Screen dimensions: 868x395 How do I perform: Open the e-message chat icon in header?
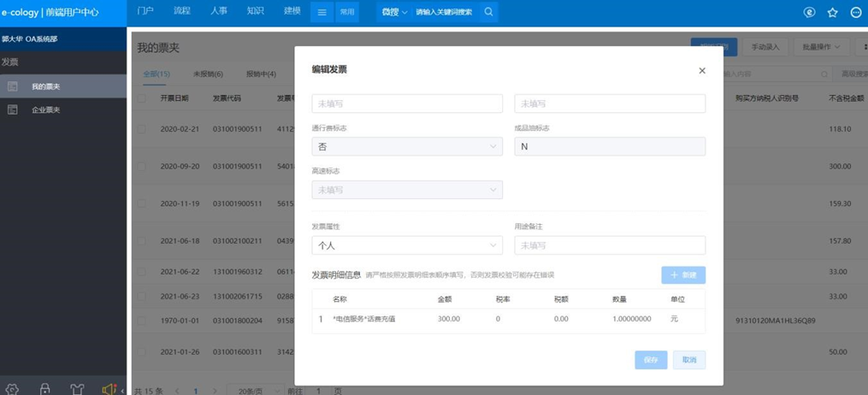809,13
